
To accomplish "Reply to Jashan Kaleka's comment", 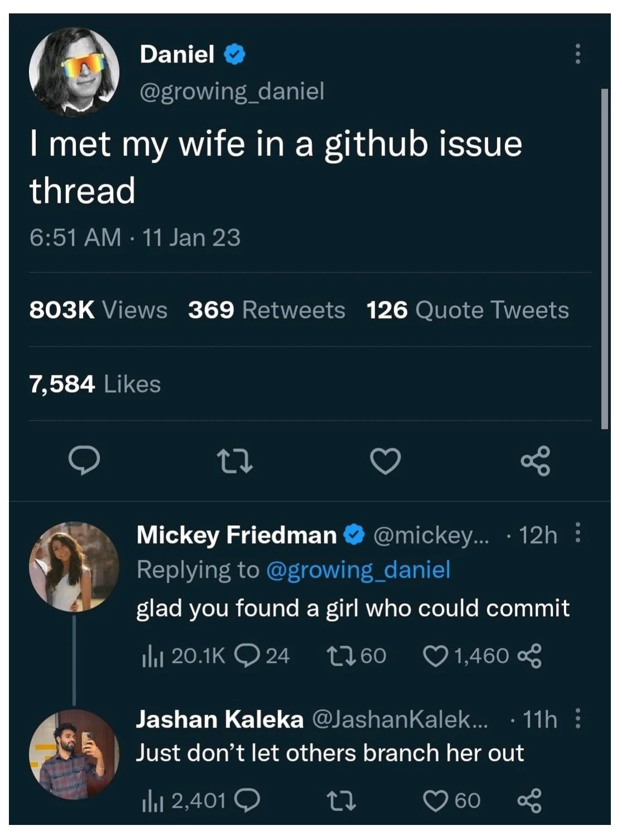I will (247, 800).
